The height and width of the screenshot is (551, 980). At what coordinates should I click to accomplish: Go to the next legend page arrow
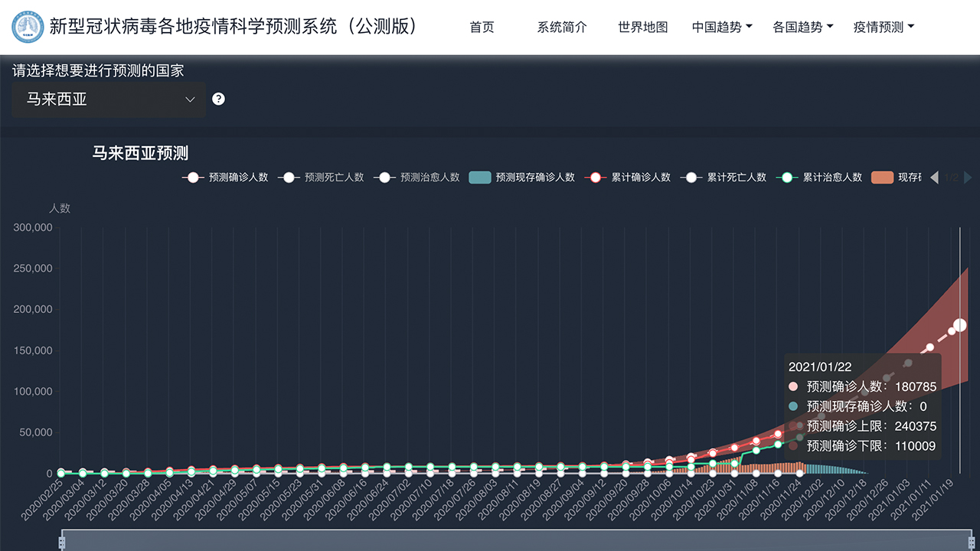969,178
